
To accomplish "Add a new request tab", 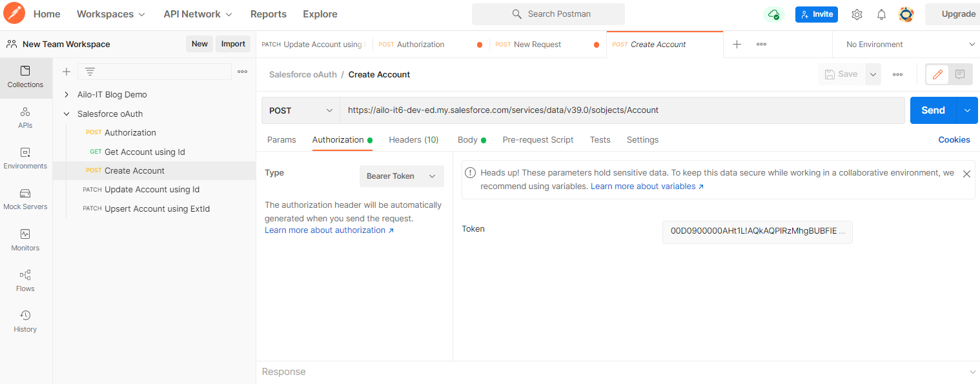I will 737,45.
